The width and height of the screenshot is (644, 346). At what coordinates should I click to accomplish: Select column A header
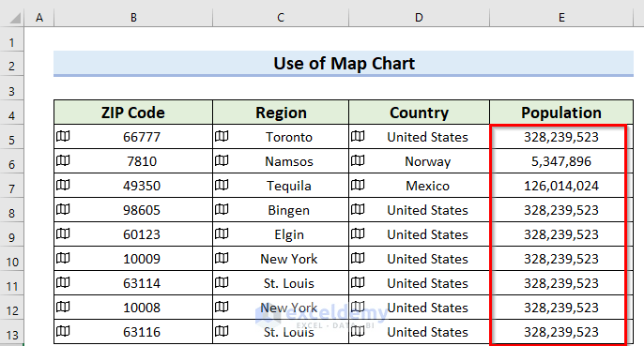39,18
